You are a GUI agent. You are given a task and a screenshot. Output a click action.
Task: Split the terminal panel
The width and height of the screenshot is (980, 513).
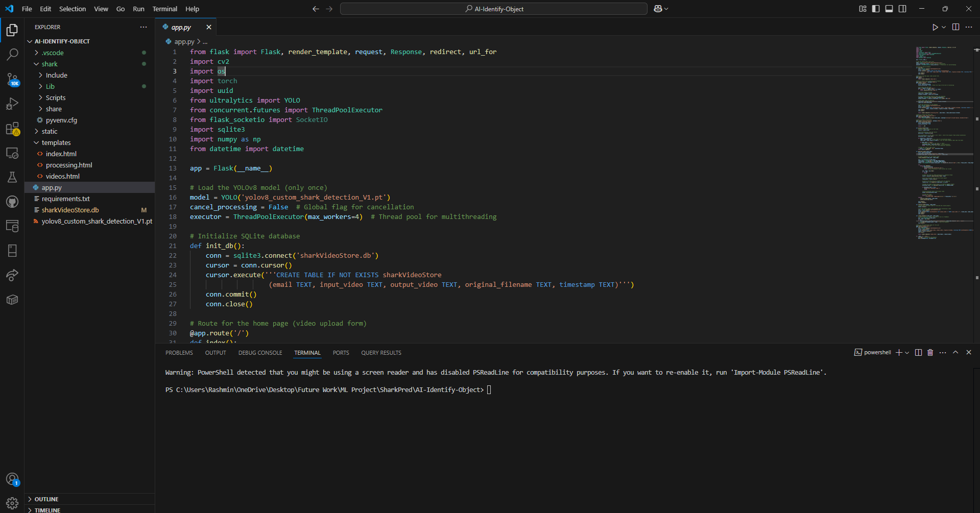point(918,353)
